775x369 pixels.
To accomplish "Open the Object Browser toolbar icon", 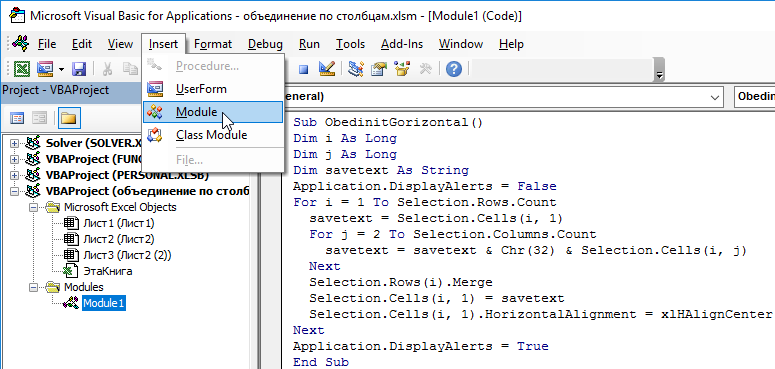I will [x=402, y=69].
